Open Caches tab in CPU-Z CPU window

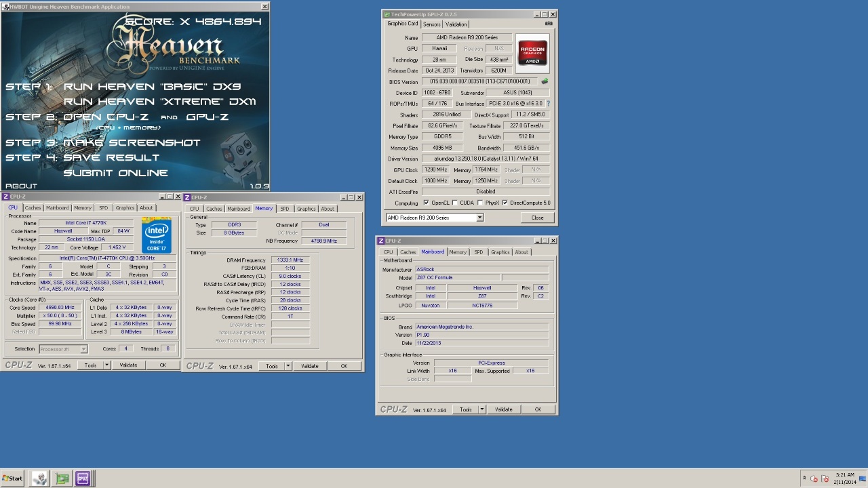click(33, 208)
